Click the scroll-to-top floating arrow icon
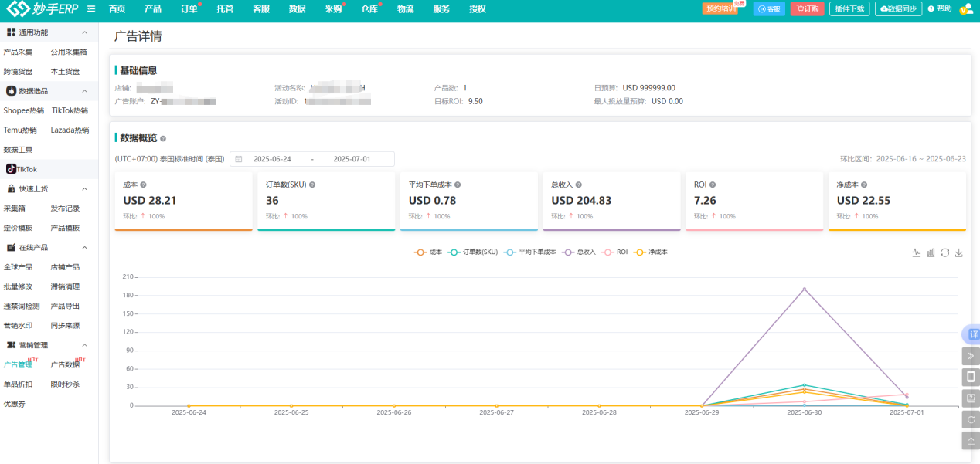This screenshot has width=980, height=464. coord(971,440)
